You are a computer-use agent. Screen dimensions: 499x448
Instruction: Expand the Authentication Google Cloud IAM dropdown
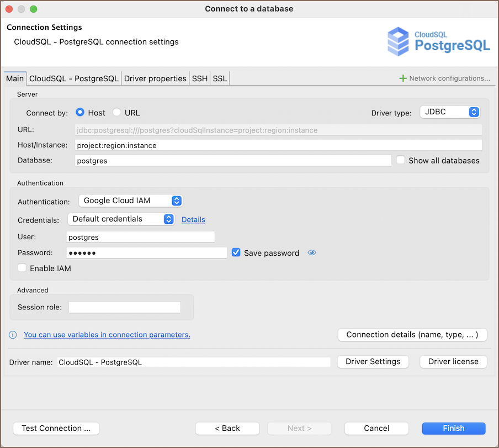point(130,201)
